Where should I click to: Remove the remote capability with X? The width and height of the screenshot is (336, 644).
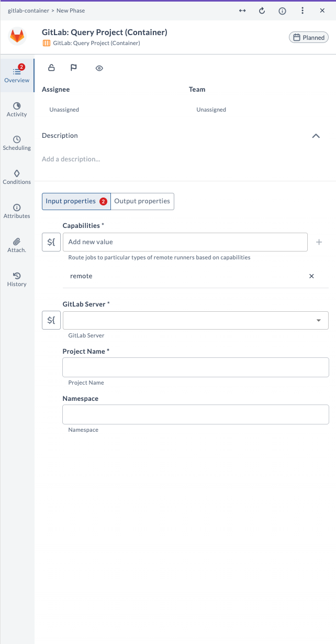point(311,276)
